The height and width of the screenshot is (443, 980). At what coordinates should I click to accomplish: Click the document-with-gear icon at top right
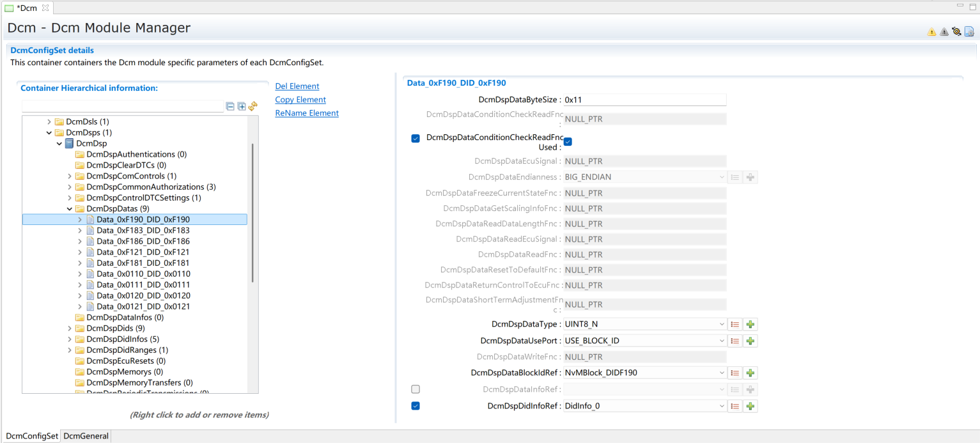click(969, 32)
